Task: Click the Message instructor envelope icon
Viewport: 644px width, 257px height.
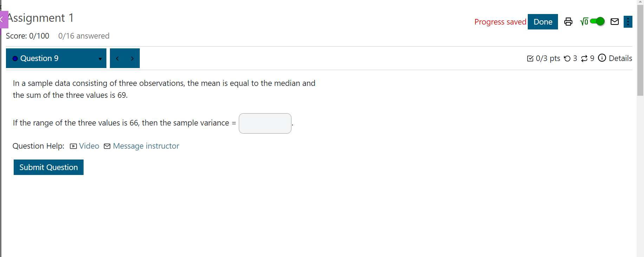Action: pyautogui.click(x=107, y=146)
